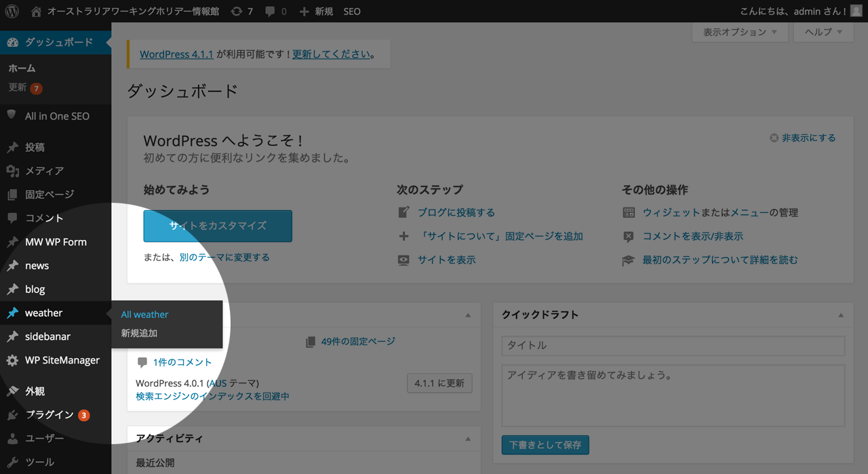Image resolution: width=868 pixels, height=474 pixels.
Task: Click the アイディアを書き留めてみましょう text area
Action: [673, 395]
